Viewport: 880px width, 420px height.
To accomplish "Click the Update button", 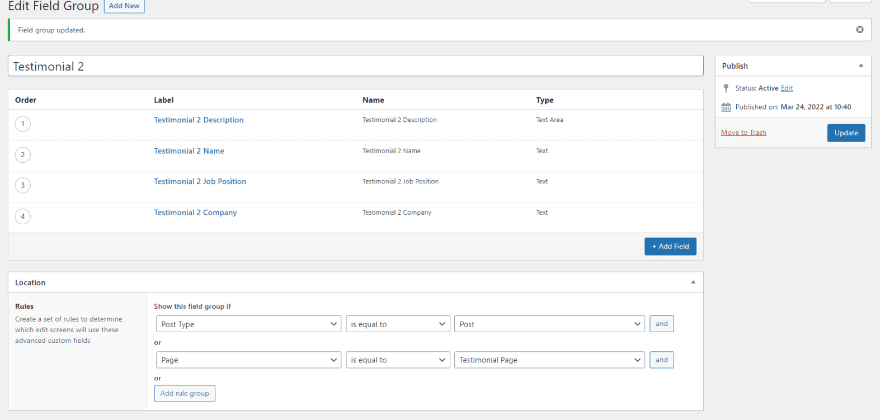I will (846, 133).
